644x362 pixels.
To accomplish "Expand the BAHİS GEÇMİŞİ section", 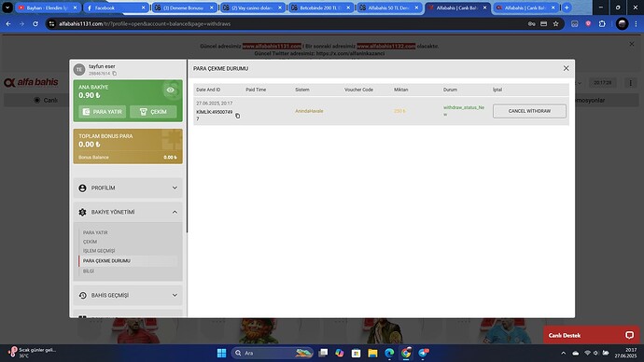I will tap(128, 295).
